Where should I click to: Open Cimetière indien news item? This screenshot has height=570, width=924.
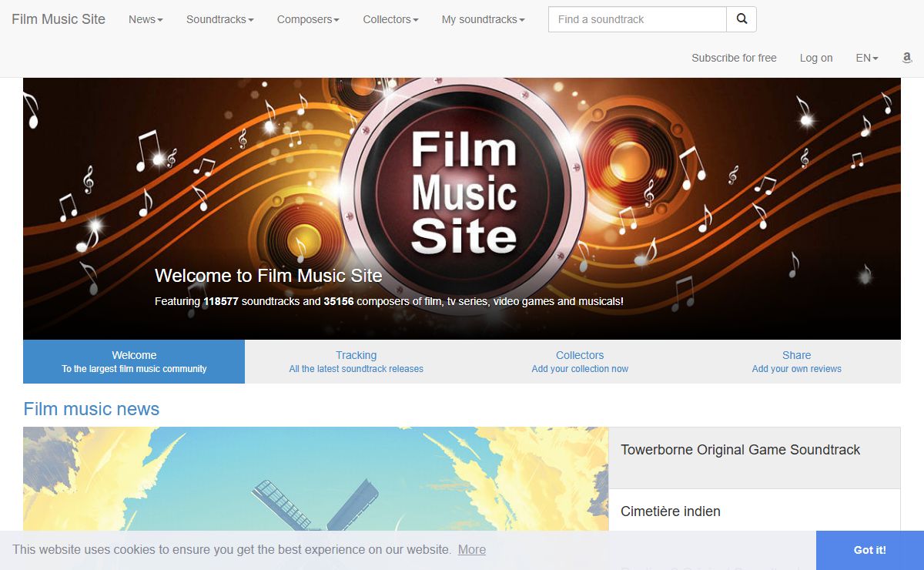755,511
